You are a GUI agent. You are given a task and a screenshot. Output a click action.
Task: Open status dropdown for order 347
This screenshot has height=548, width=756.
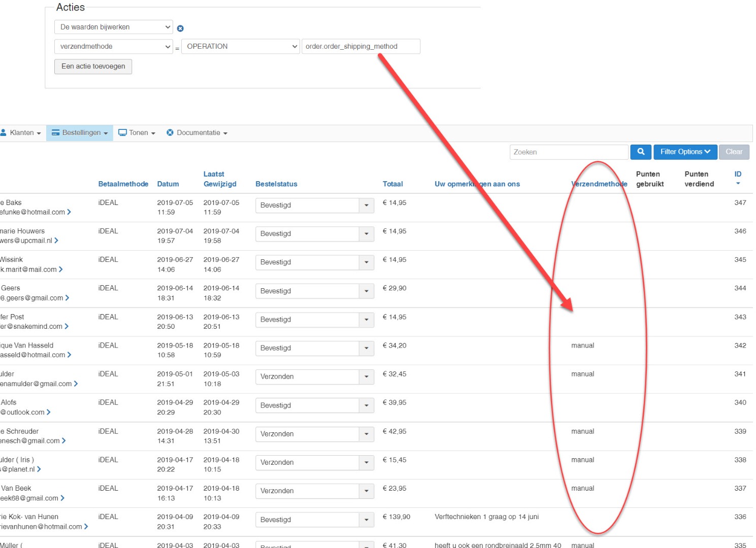(x=314, y=205)
